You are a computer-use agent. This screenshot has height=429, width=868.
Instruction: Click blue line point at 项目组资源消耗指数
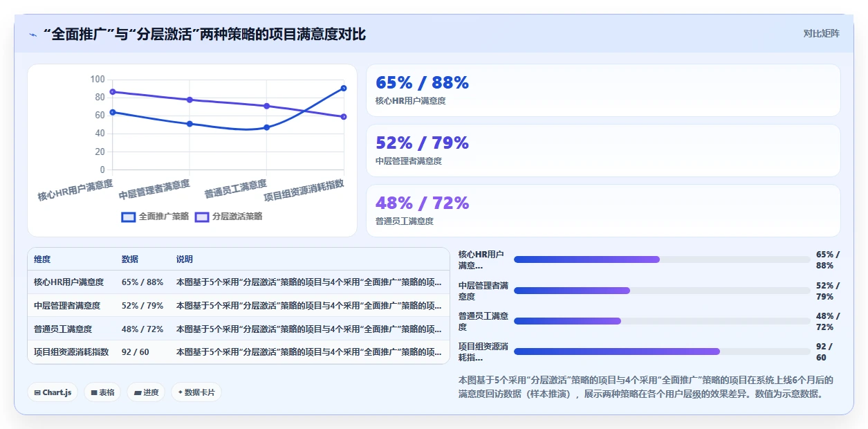[x=344, y=88]
